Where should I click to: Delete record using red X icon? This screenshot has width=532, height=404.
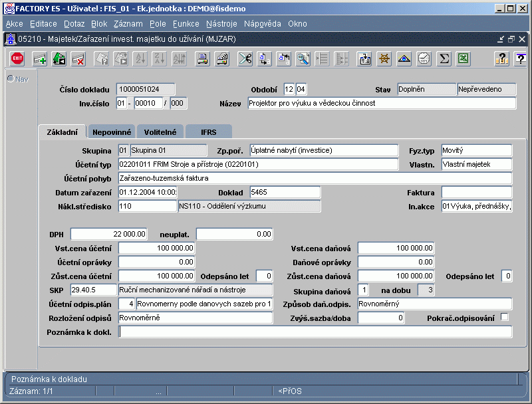(x=78, y=58)
